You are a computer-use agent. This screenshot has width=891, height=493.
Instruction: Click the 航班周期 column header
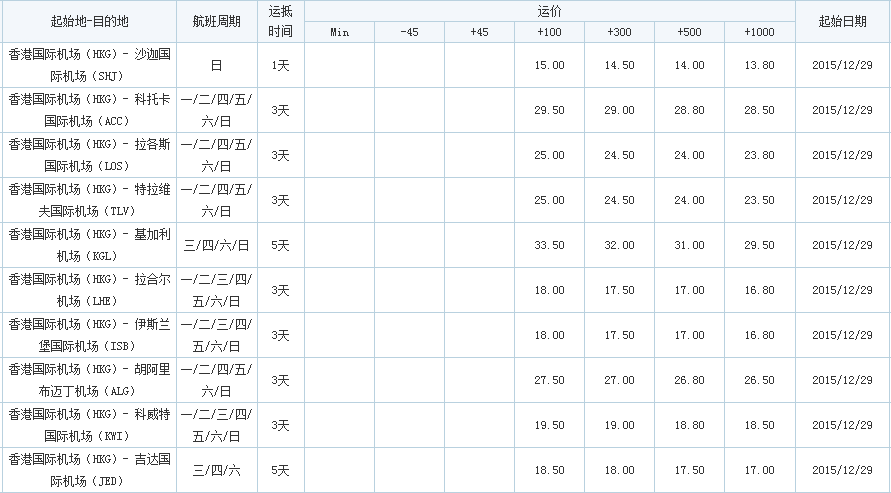pos(216,21)
